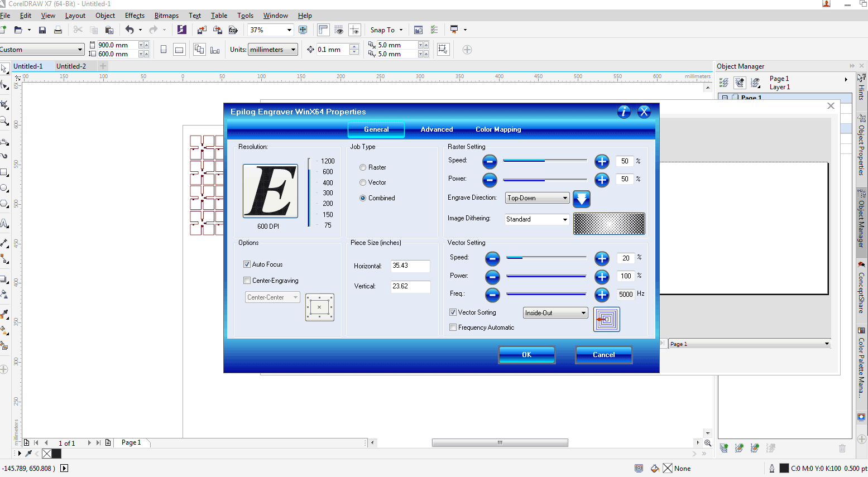This screenshot has height=477, width=868.
Task: Click the Search content icon in toolbar
Action: pos(181,30)
